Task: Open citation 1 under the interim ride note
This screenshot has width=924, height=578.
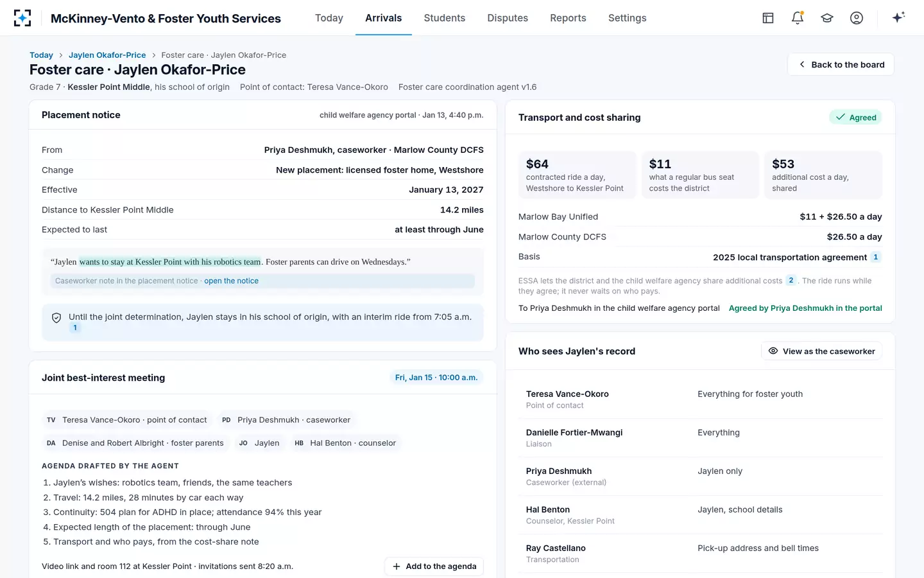Action: (75, 328)
